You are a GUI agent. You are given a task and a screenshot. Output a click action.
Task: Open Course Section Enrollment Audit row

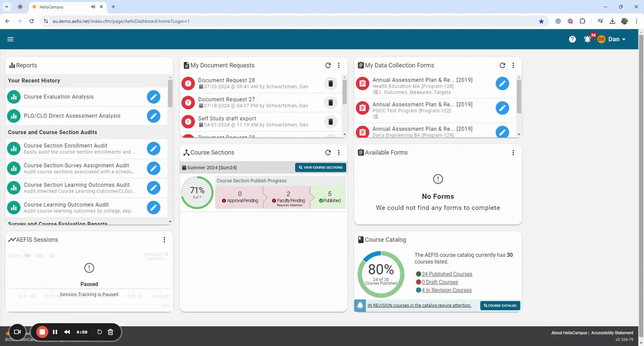coord(87,148)
